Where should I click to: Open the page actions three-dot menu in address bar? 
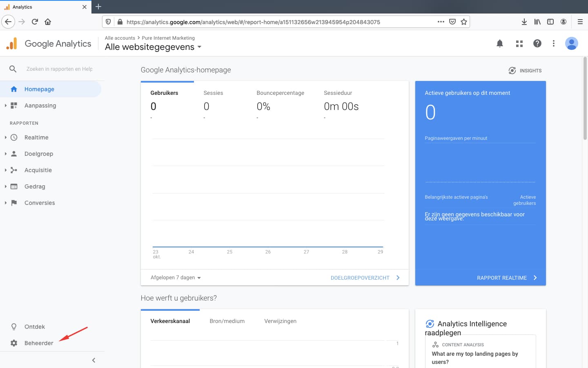coord(441,22)
